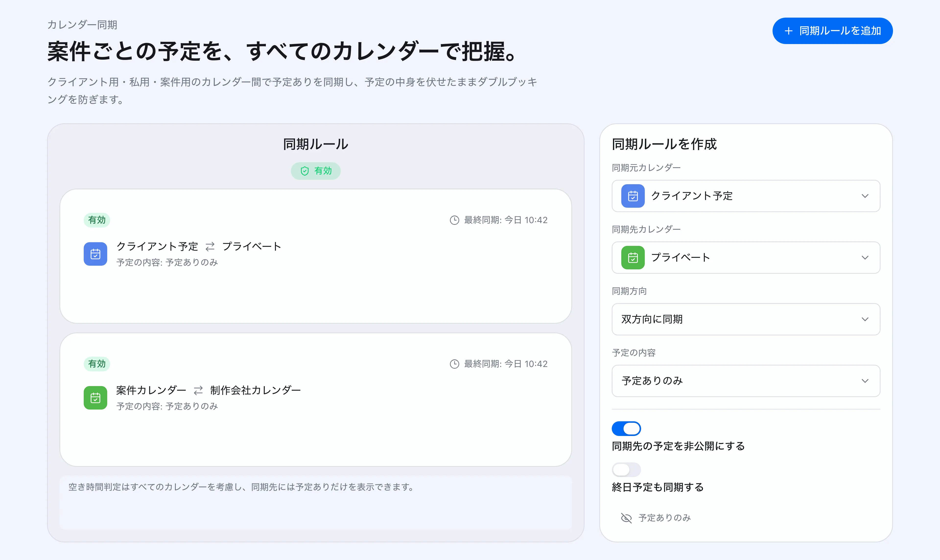Open the 予定の内容 dropdown showing 予定ありのみ

coord(746,381)
